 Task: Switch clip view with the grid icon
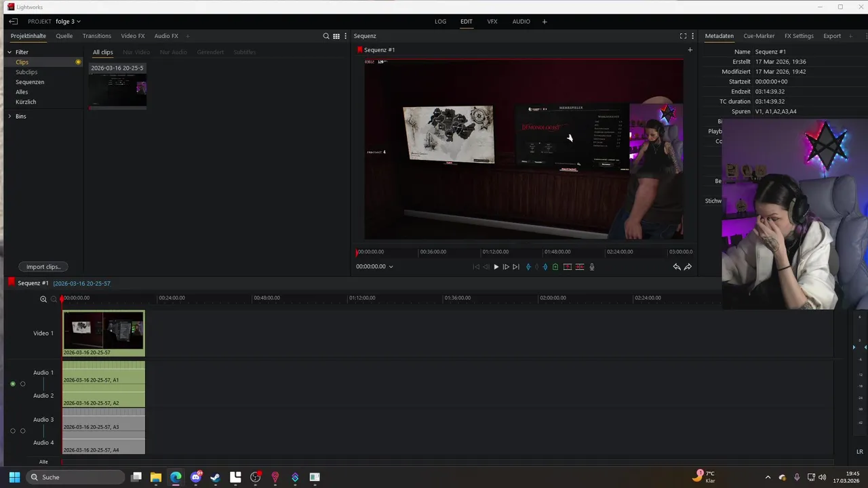click(x=336, y=36)
